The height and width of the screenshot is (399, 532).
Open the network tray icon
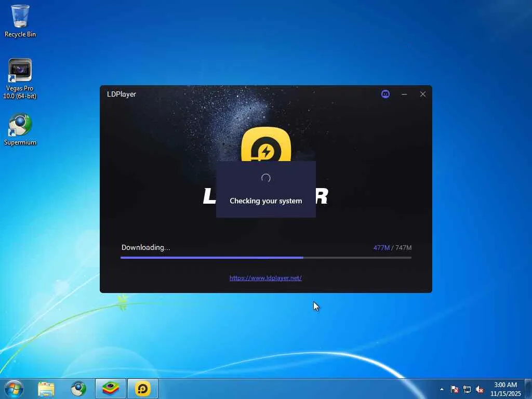pos(467,389)
